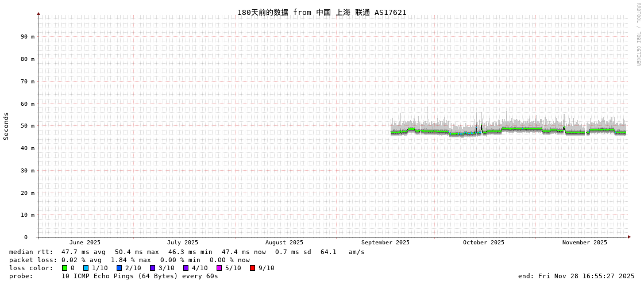The width and height of the screenshot is (644, 284).
Task: Click the green 0 loss color swatch
Action: point(65,268)
